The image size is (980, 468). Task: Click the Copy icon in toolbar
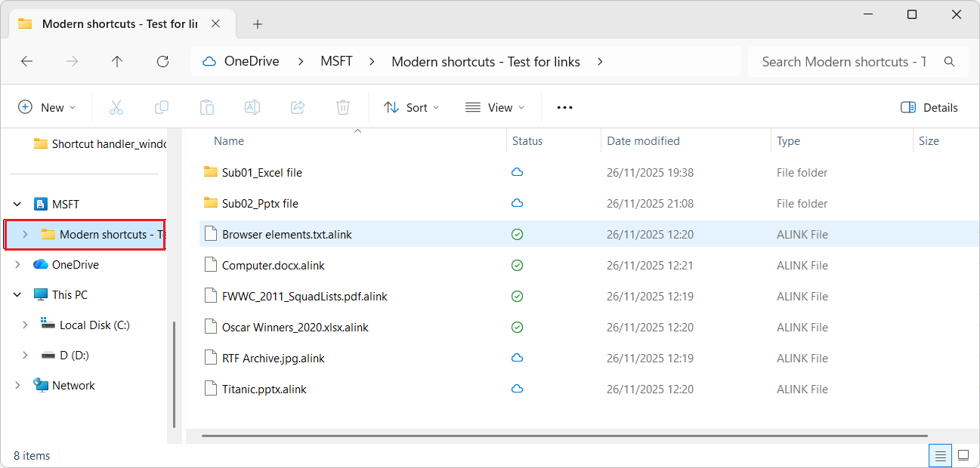tap(162, 107)
